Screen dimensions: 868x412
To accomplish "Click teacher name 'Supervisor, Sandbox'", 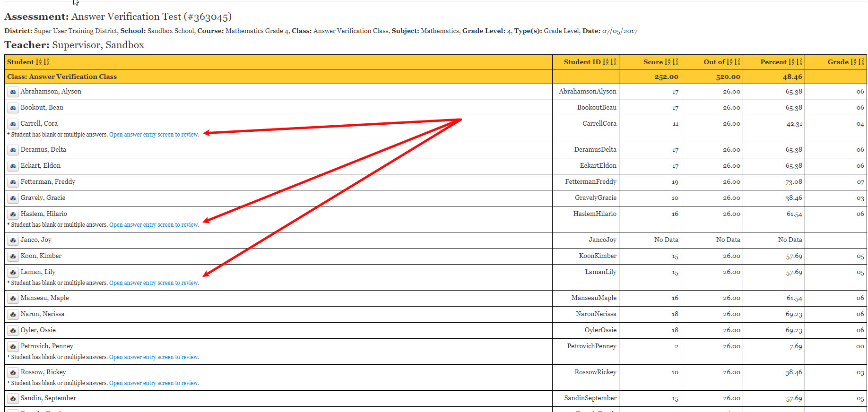I will (x=98, y=45).
